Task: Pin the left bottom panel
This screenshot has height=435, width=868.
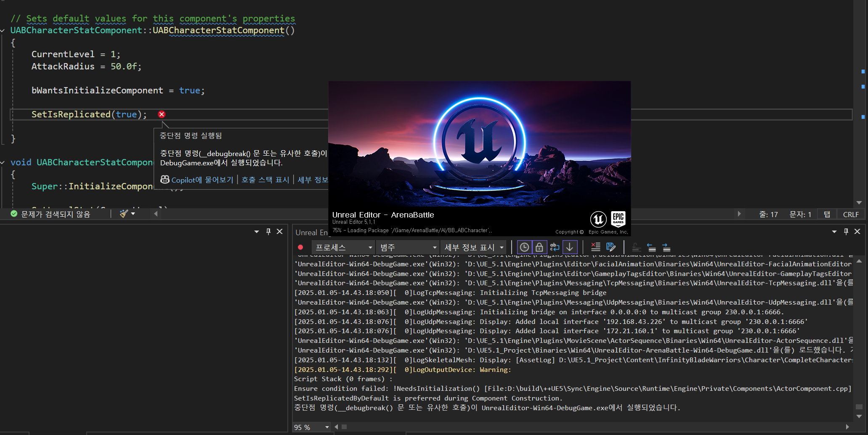Action: pyautogui.click(x=268, y=231)
